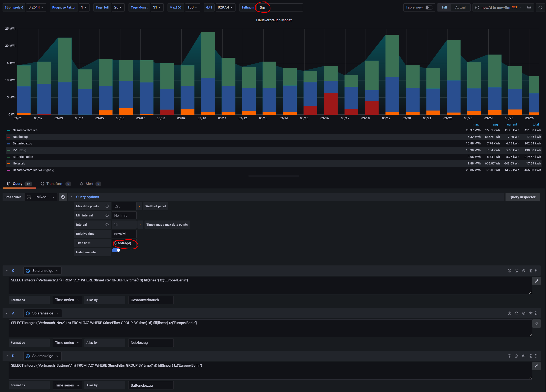The width and height of the screenshot is (546, 392).
Task: Click the zoom out time range icon
Action: point(529,7)
